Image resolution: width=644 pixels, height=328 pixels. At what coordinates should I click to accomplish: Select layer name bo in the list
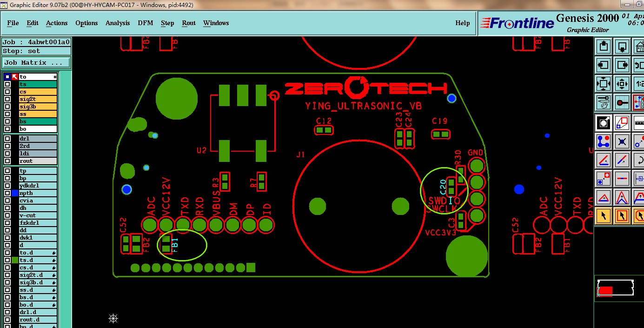pyautogui.click(x=38, y=129)
